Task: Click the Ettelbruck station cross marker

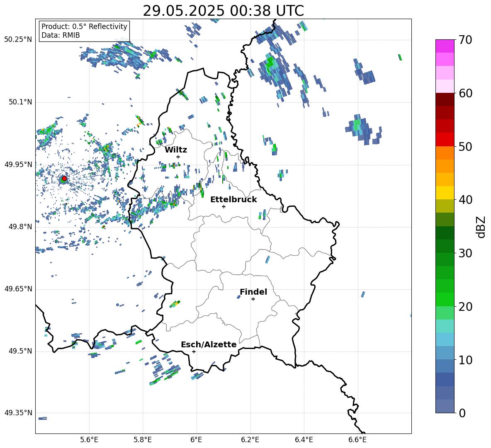Action: pyautogui.click(x=224, y=206)
